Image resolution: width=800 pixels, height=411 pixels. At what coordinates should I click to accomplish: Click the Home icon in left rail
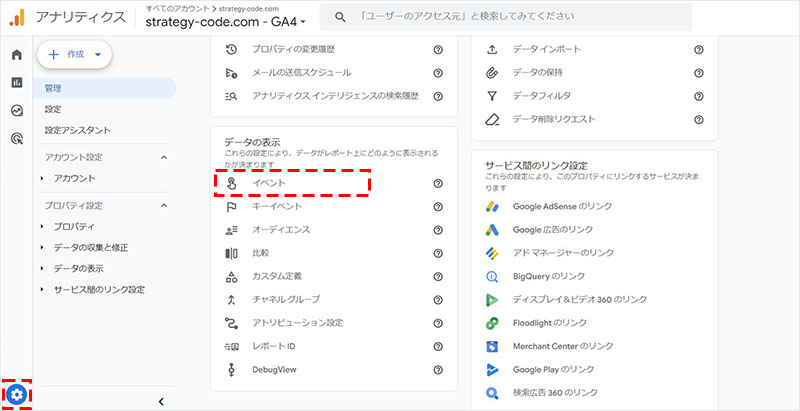click(16, 54)
